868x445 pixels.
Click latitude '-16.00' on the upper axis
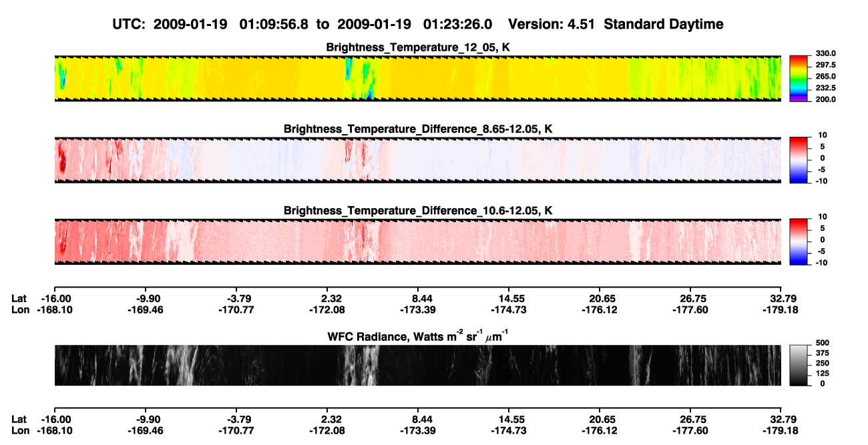tap(55, 299)
